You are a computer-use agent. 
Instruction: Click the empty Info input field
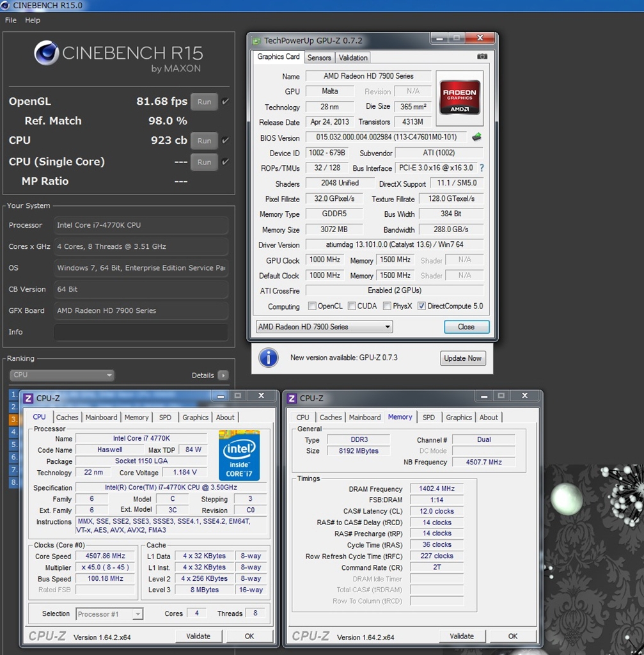click(x=141, y=332)
